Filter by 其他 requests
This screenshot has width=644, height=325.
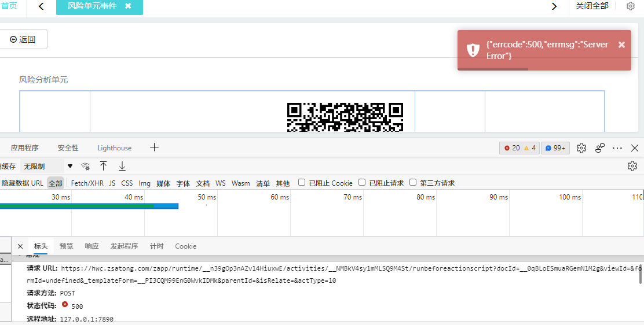(283, 183)
